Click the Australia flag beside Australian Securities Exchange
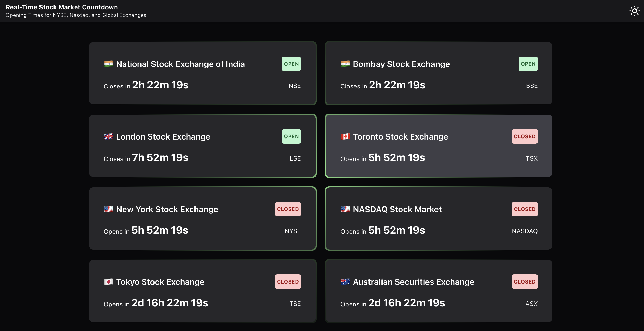Viewport: 644px width, 331px height. [345, 282]
